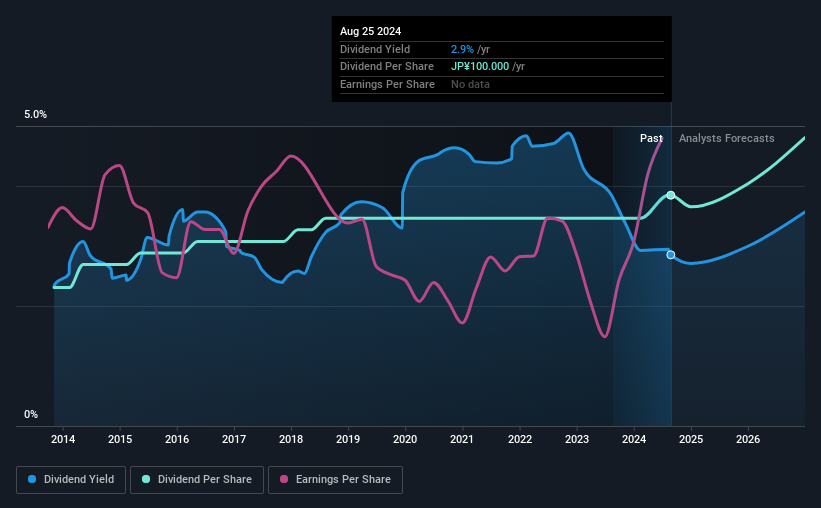The image size is (821, 508).
Task: Click 'Dividend Per Share' row label in tooltip
Action: point(387,67)
